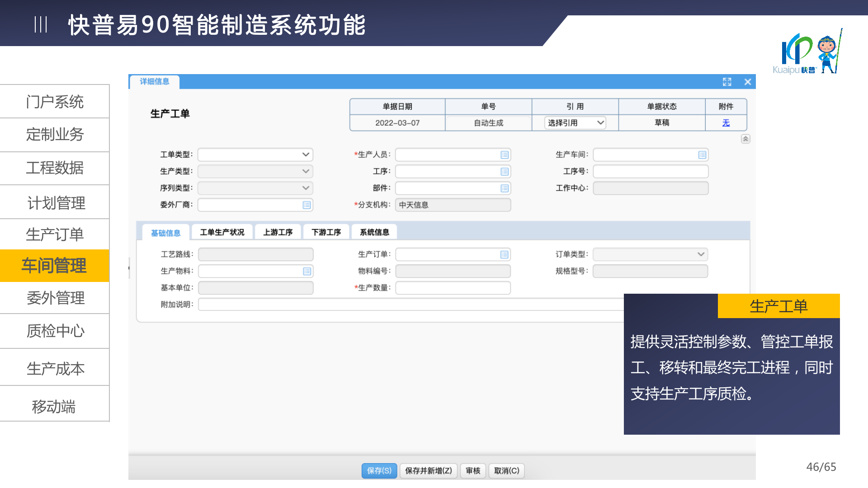Click lookup icon in 部件 field
868x488 pixels.
(505, 188)
